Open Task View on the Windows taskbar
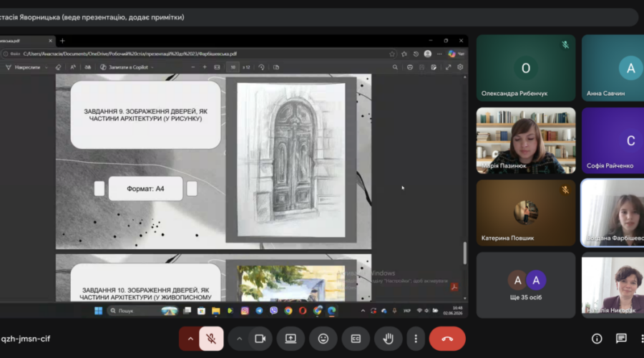Image resolution: width=644 pixels, height=358 pixels. tap(187, 311)
